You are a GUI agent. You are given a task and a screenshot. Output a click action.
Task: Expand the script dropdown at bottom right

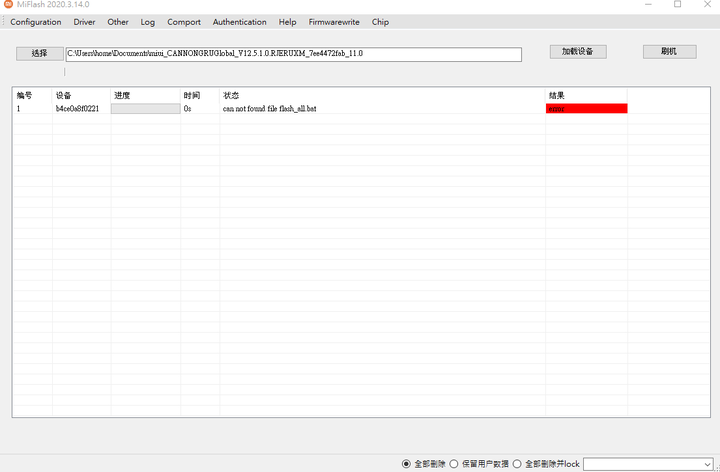coord(707,464)
